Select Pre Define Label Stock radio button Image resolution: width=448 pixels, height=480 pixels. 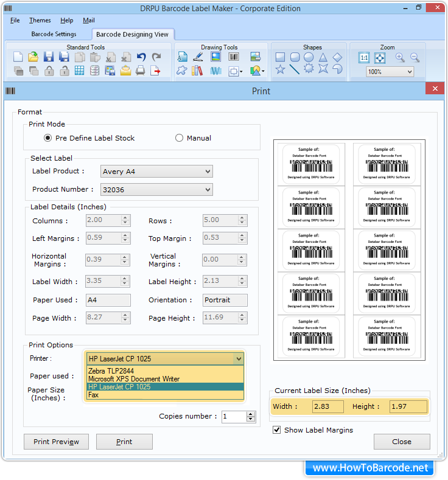pyautogui.click(x=47, y=138)
